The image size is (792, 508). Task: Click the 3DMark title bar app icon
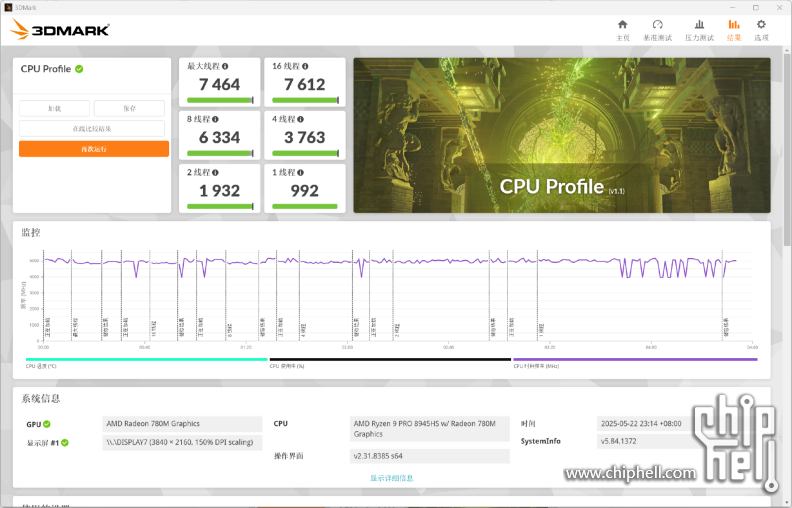8,8
